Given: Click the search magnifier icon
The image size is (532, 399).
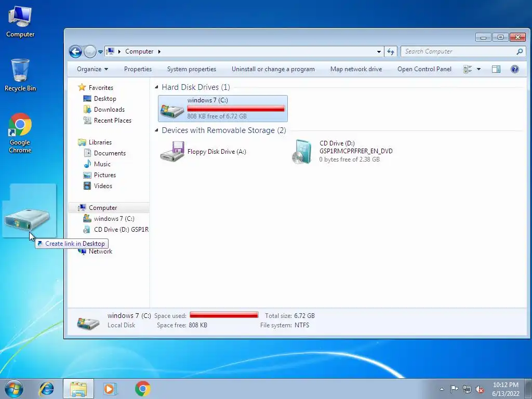Looking at the screenshot, I should click(520, 51).
